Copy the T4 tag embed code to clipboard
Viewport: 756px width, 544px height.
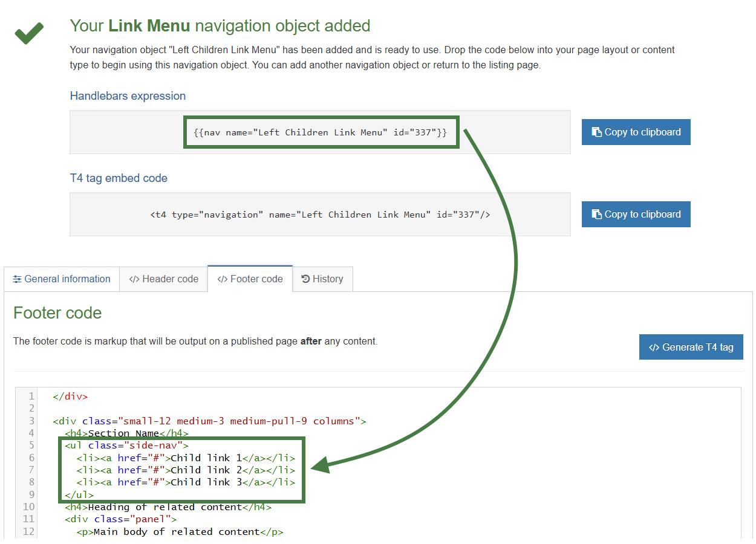636,214
